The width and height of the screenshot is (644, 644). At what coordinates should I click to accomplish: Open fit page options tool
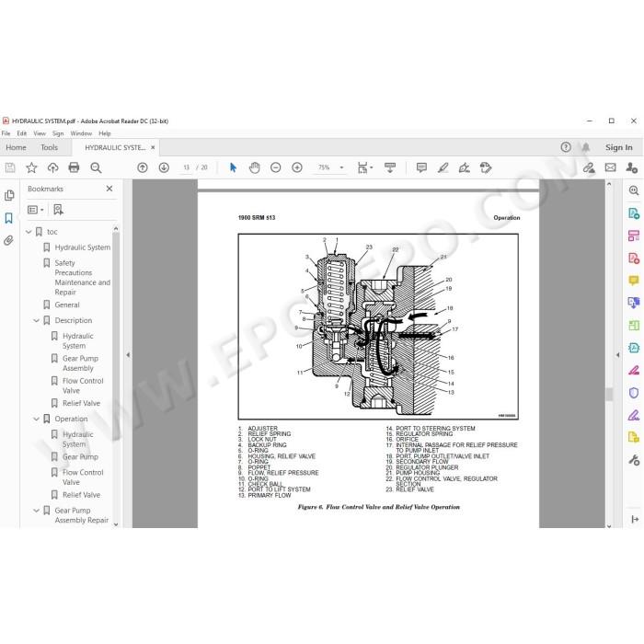[x=364, y=167]
